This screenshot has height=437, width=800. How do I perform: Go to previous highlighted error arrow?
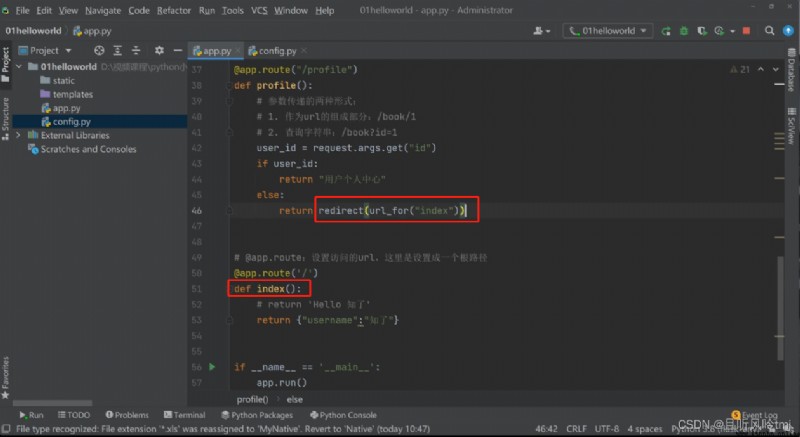point(761,69)
